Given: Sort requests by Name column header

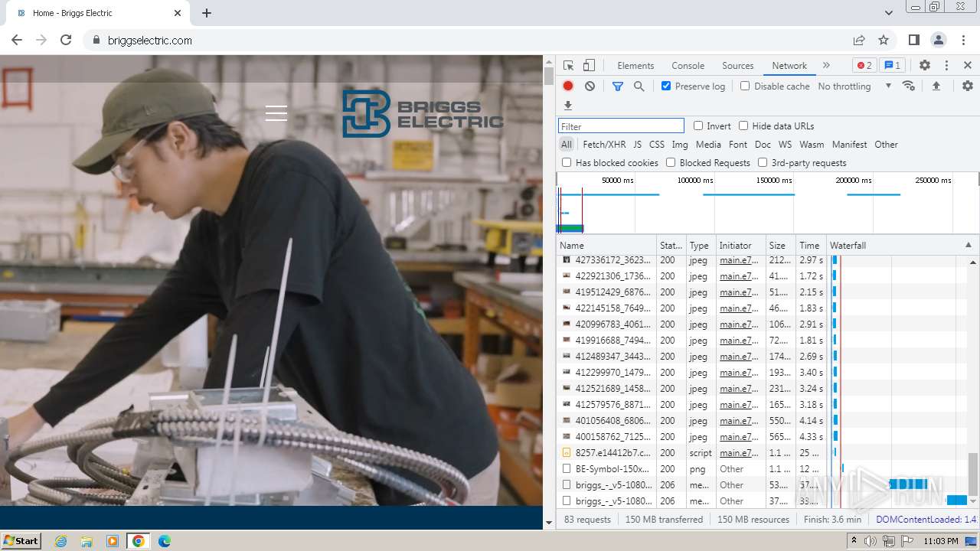Looking at the screenshot, I should (606, 246).
